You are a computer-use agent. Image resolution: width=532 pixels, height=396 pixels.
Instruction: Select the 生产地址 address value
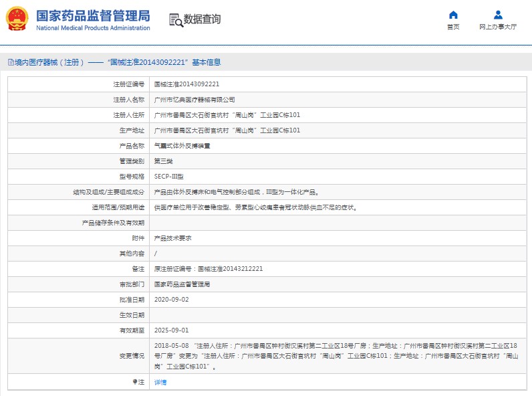click(x=227, y=130)
